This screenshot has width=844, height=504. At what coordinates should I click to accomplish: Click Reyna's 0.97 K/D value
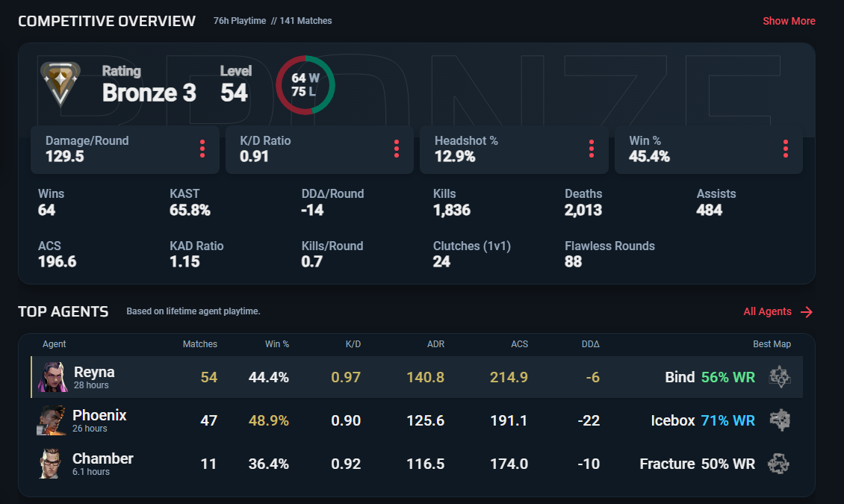(346, 377)
